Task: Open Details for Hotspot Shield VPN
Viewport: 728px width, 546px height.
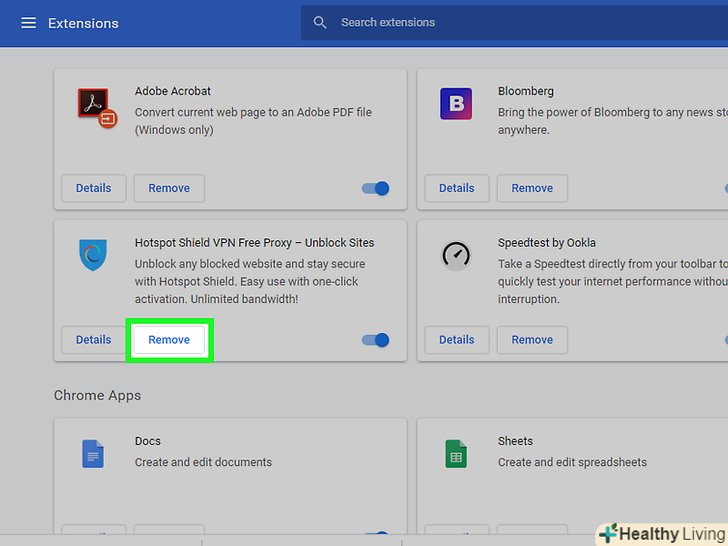Action: pyautogui.click(x=94, y=340)
